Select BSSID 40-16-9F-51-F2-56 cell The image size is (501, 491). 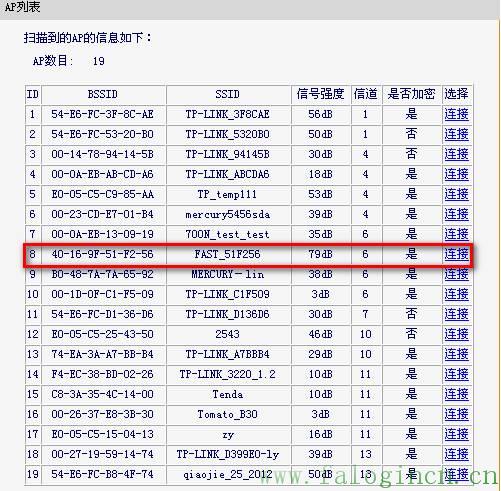(x=102, y=254)
